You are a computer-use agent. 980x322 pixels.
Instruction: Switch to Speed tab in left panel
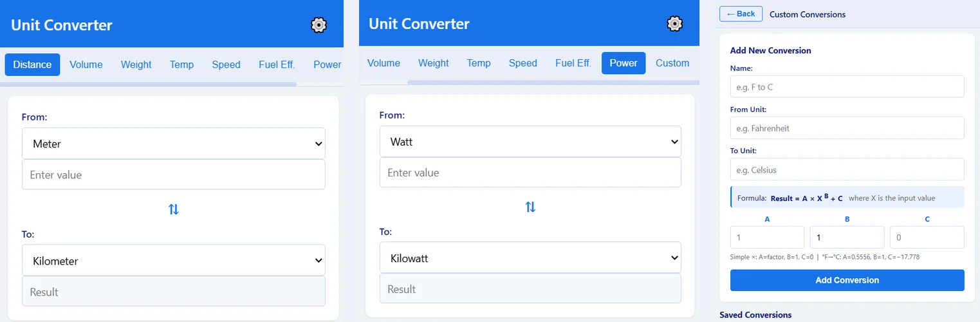point(227,64)
